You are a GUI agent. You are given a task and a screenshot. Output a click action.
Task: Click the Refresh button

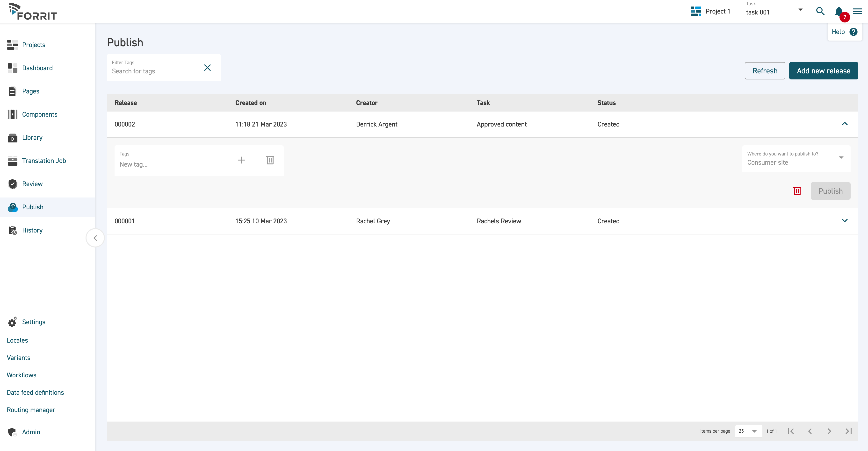point(765,71)
